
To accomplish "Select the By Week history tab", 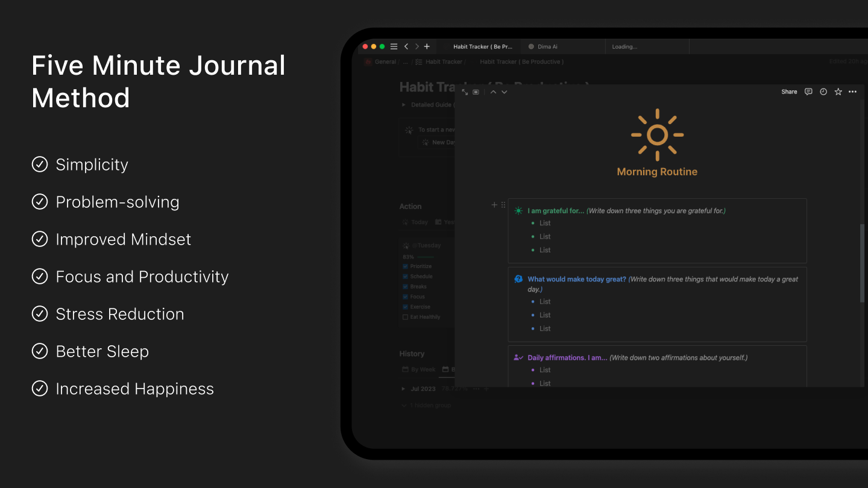I will (419, 370).
